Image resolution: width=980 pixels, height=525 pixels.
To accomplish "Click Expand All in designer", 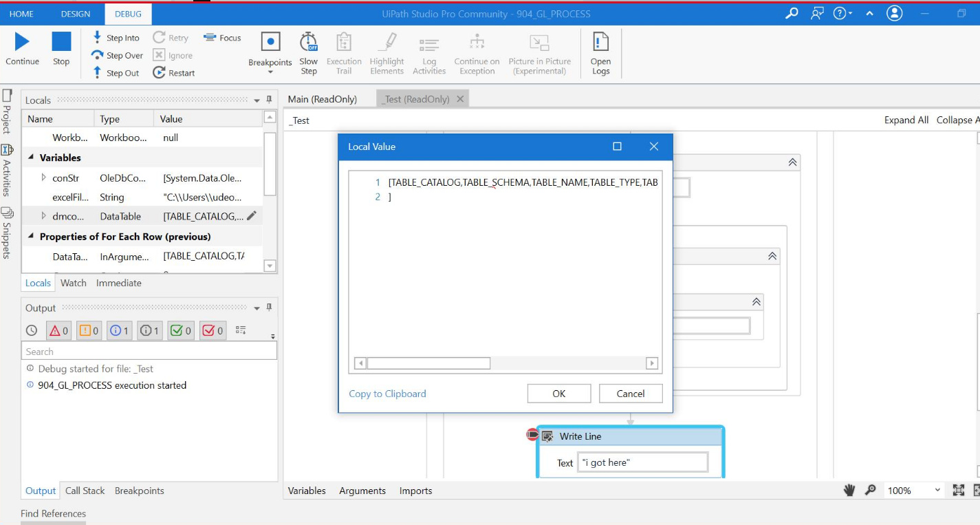I will click(906, 120).
